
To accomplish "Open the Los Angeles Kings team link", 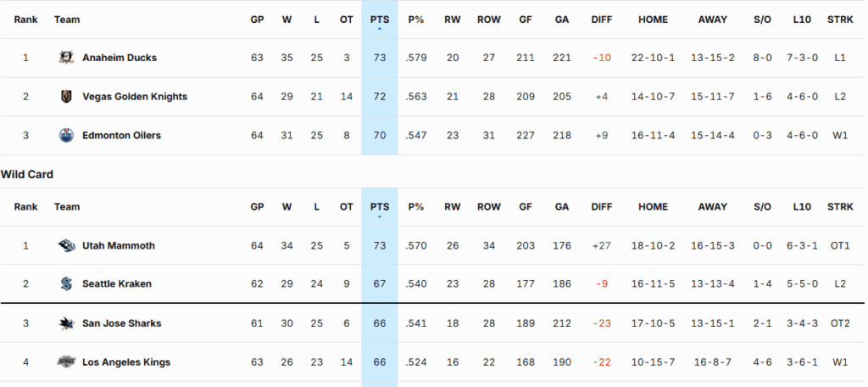I will [x=126, y=362].
